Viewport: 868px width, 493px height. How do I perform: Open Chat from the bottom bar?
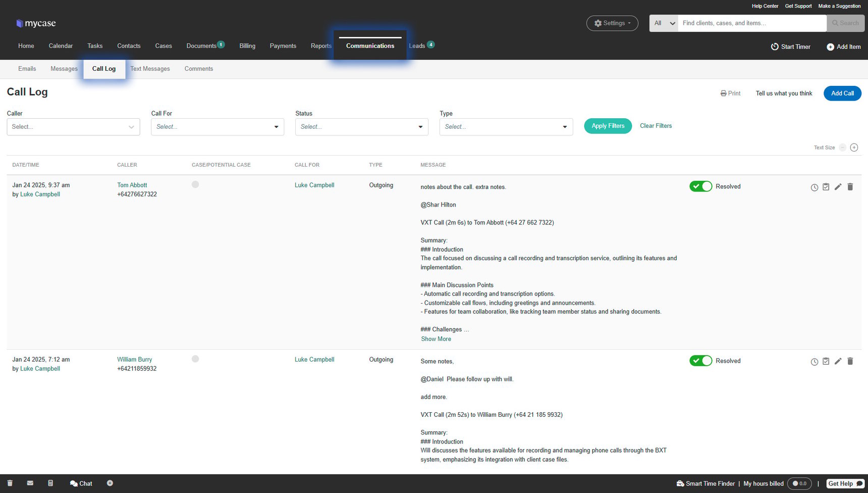click(x=81, y=483)
